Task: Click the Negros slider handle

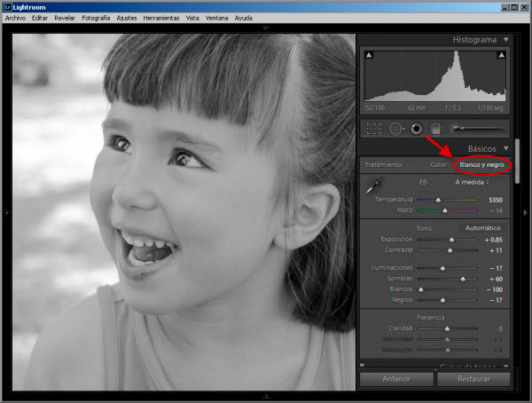Action: click(x=442, y=300)
